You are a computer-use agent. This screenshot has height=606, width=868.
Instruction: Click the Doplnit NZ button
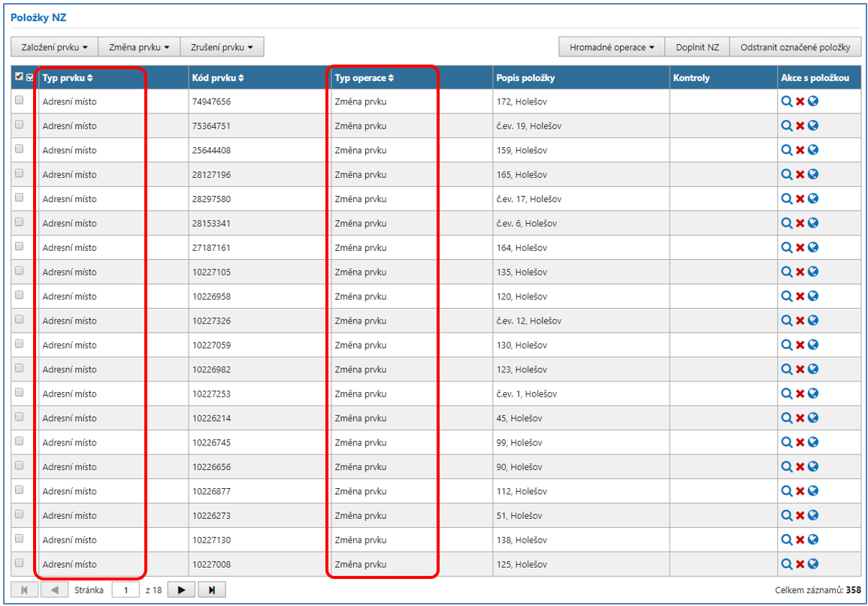697,47
